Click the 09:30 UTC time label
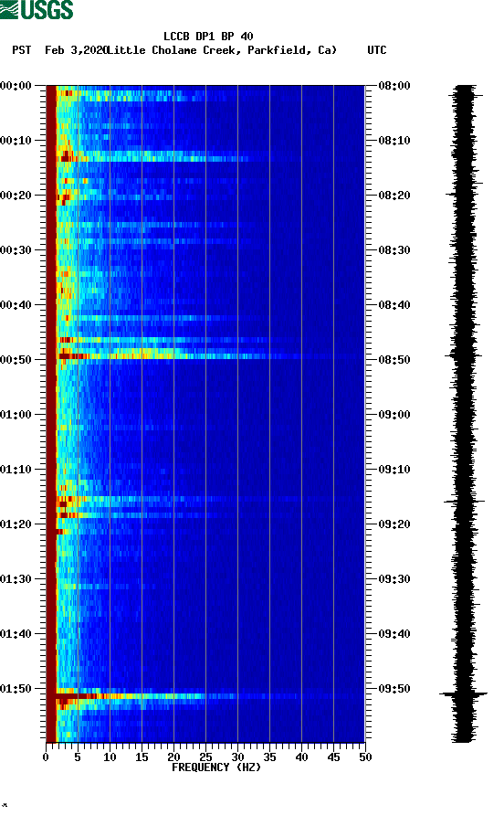Viewport: 504px width, 815px height. [394, 579]
